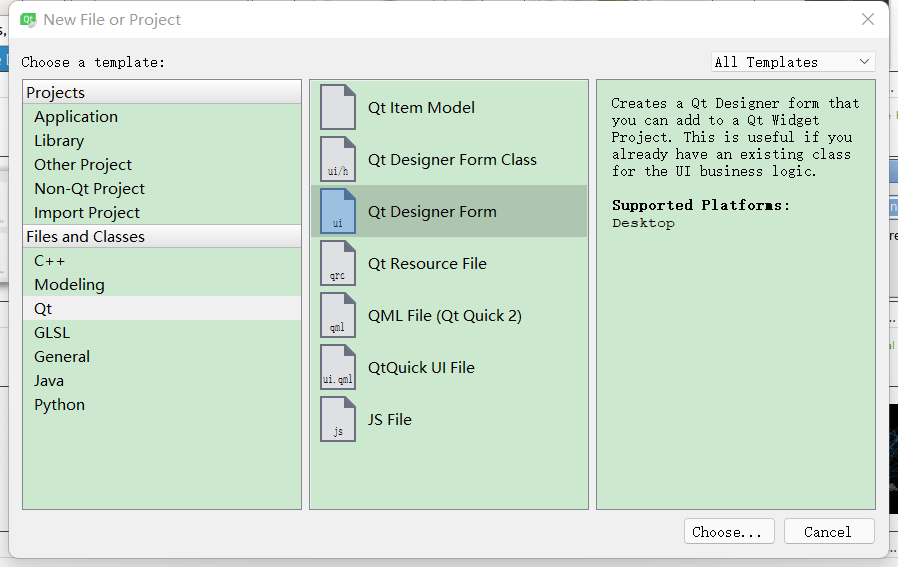Select the General category
This screenshot has height=567, width=898.
(x=162, y=356)
